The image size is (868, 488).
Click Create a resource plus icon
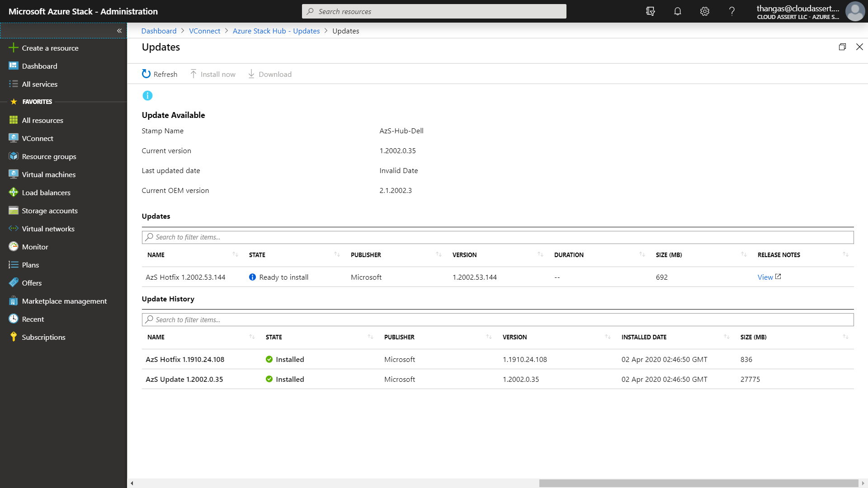pos(13,47)
